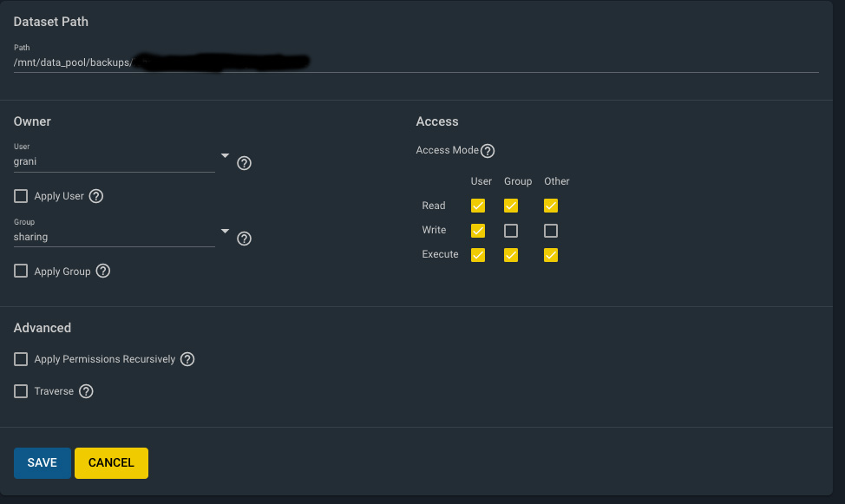Open help icon next to Apply Group
Screen dimensions: 845x504
tap(103, 272)
